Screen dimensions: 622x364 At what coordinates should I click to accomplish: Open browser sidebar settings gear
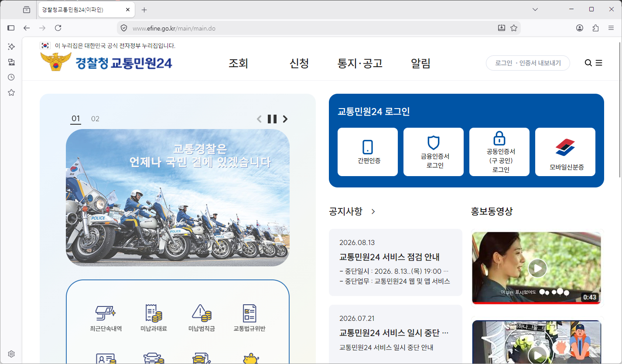coord(11,354)
